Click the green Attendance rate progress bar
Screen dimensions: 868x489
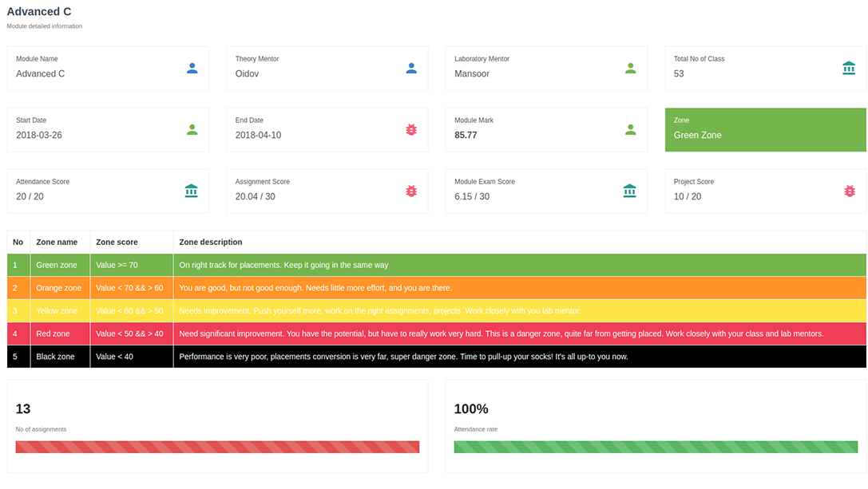coord(656,447)
